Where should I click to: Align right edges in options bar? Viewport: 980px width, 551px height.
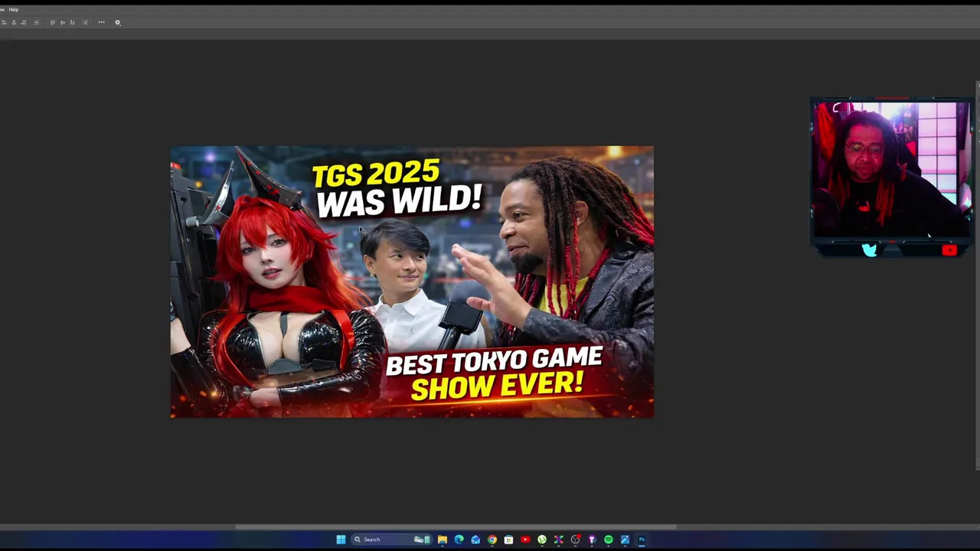(23, 22)
